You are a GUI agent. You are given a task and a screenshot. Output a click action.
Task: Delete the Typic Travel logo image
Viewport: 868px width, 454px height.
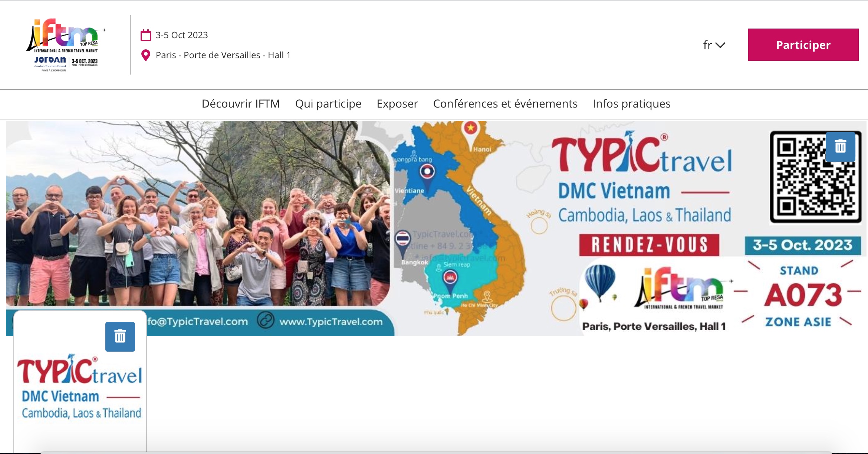pyautogui.click(x=120, y=336)
